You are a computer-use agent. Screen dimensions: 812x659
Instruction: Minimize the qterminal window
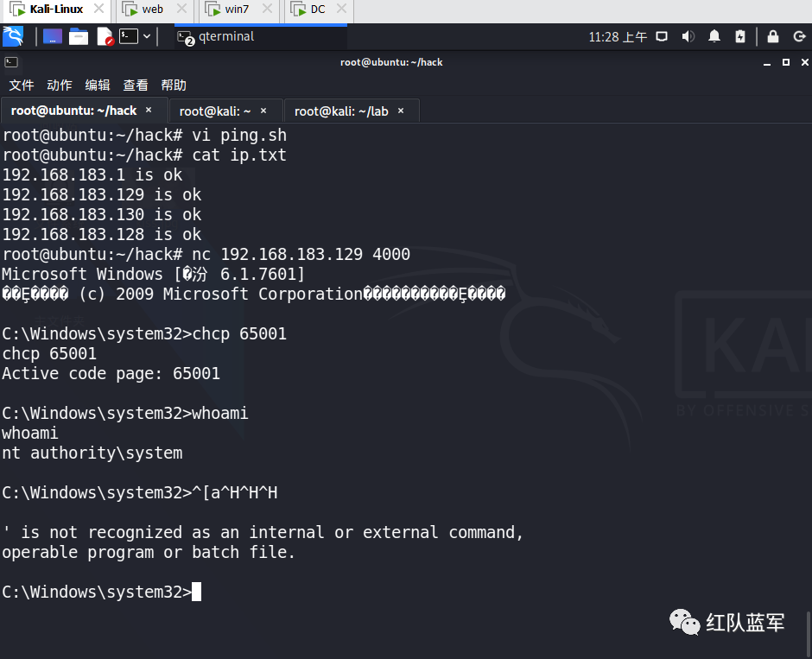tap(767, 63)
